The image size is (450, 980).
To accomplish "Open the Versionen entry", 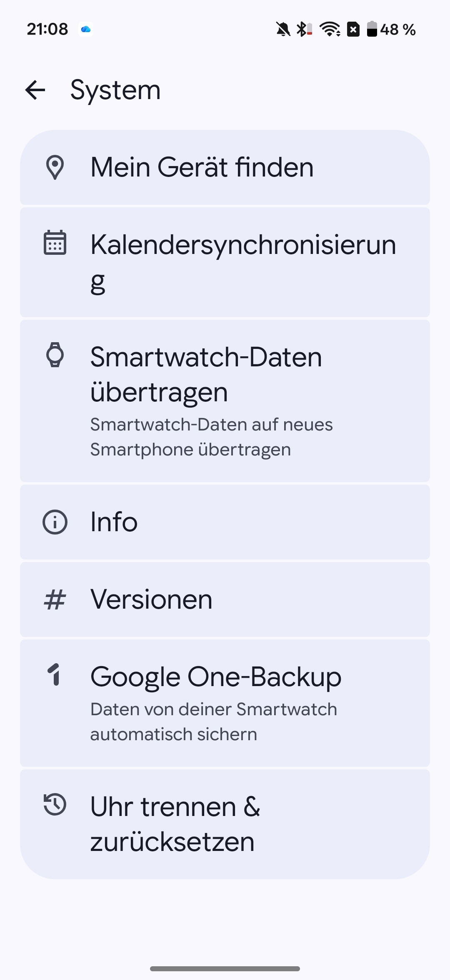I will tap(225, 599).
